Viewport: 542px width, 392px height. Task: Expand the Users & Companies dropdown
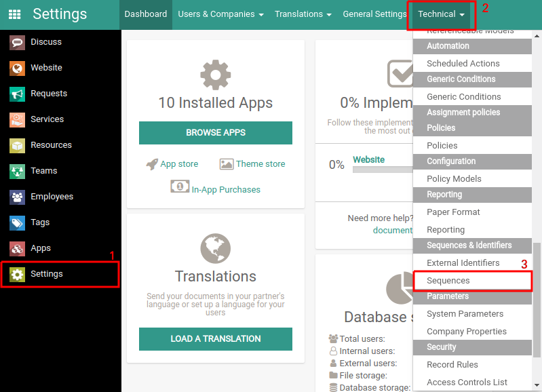(221, 14)
